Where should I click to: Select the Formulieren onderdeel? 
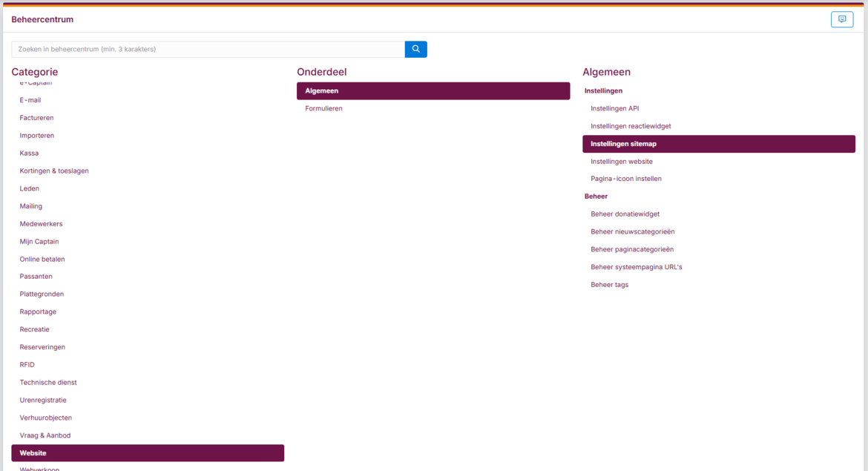(323, 108)
